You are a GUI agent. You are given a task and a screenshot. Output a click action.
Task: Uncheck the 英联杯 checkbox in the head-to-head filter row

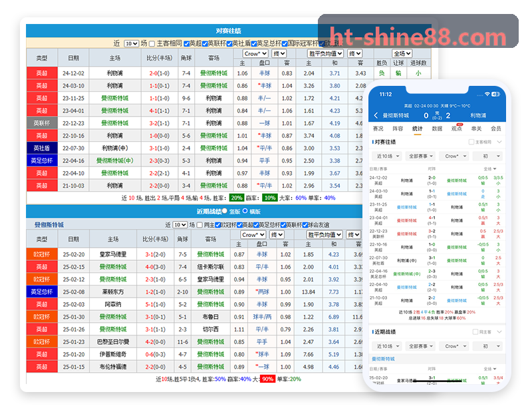pos(205,43)
